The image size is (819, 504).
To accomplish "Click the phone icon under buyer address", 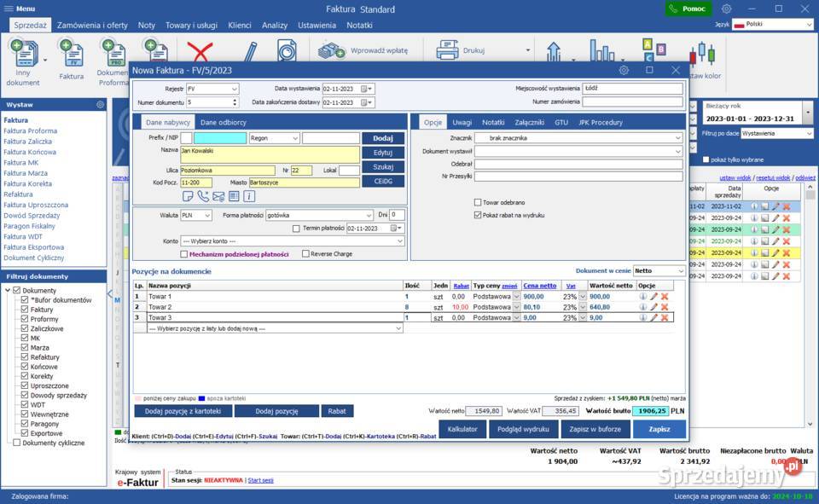I will pyautogui.click(x=203, y=196).
